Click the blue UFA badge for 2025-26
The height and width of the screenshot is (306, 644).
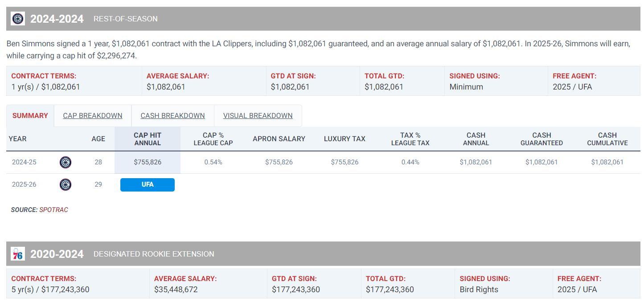click(148, 184)
